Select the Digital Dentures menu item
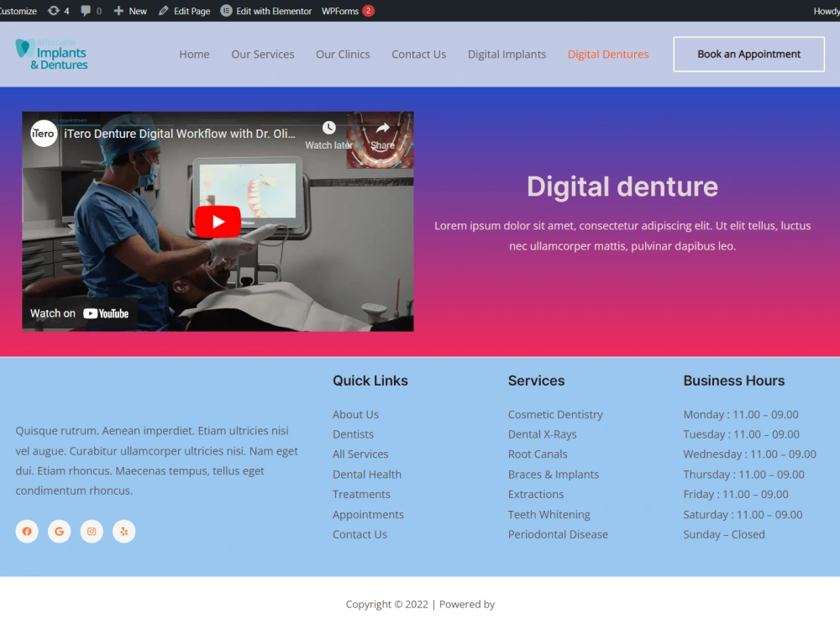 pyautogui.click(x=608, y=54)
